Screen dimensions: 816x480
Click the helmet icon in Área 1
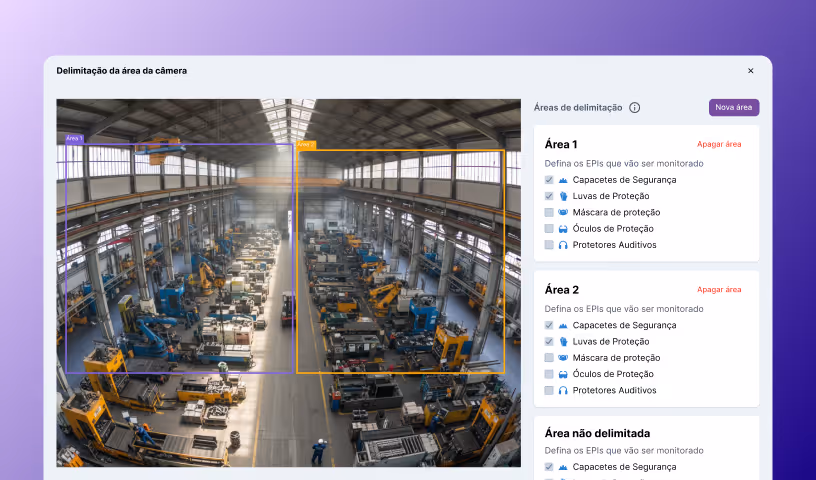(563, 180)
